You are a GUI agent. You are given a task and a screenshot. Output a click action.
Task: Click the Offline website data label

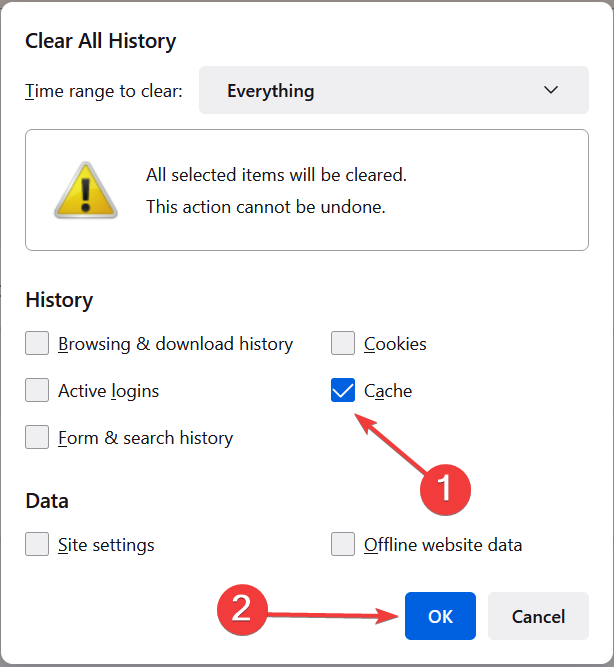[443, 544]
